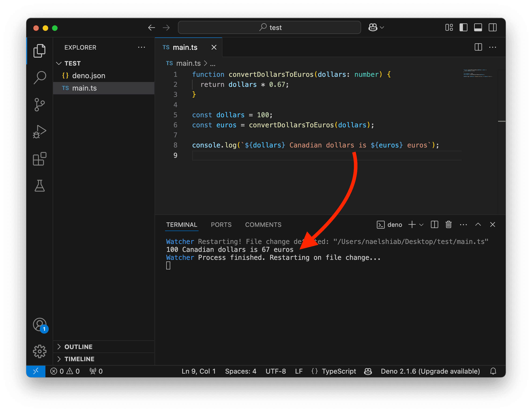Close the terminal panel

coord(492,224)
